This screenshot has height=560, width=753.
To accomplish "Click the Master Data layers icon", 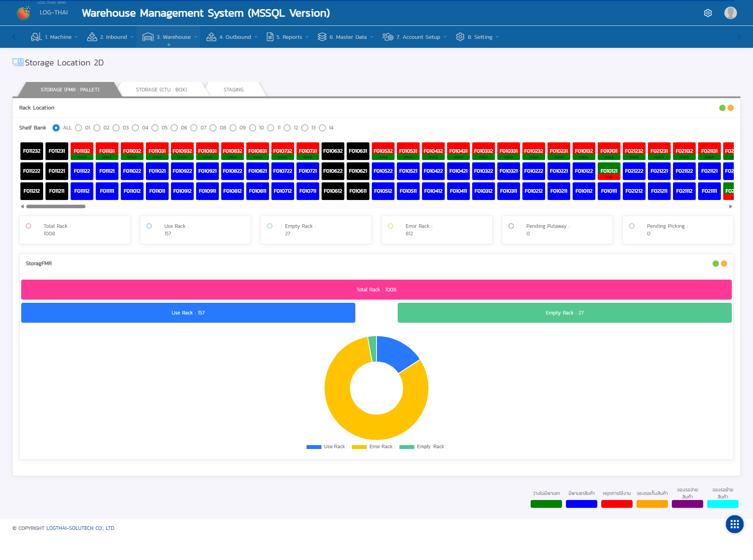I will click(322, 37).
